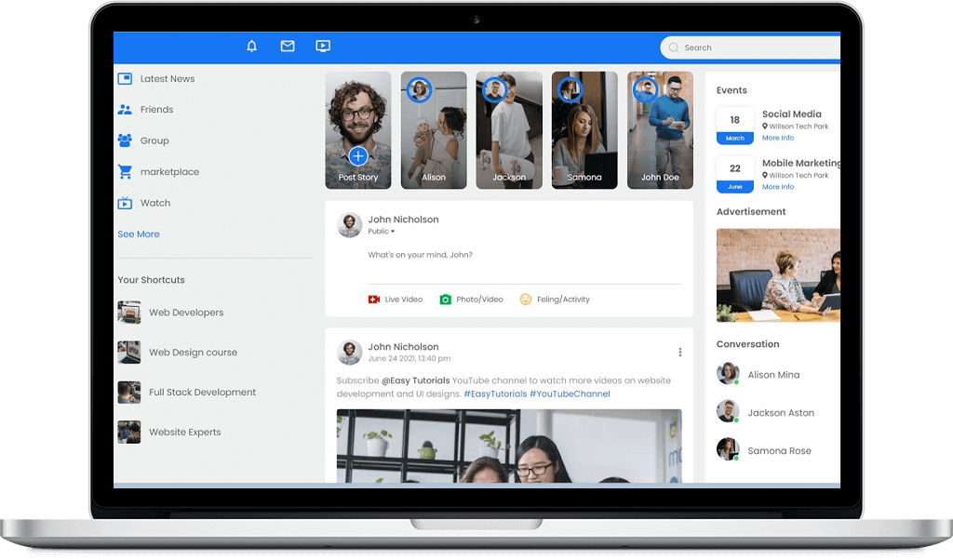The height and width of the screenshot is (560, 953).
Task: Open Alison's story thumbnail
Action: [x=434, y=130]
